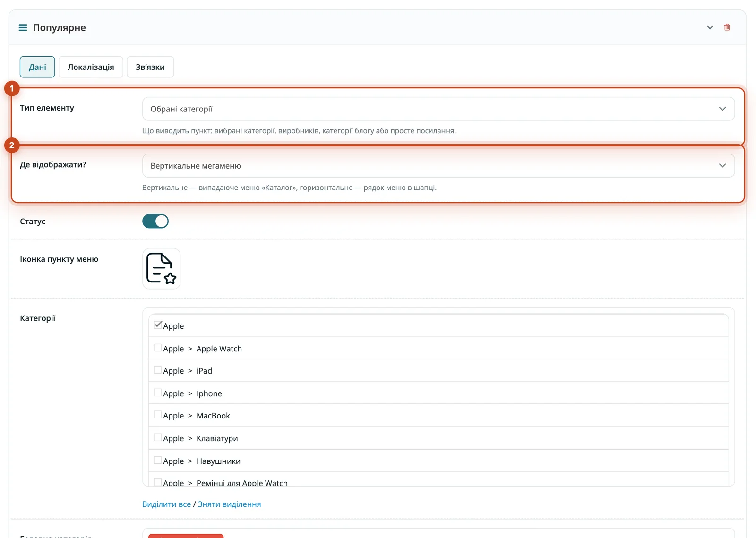
Task: Expand the Де відображати dropdown
Action: click(x=438, y=166)
